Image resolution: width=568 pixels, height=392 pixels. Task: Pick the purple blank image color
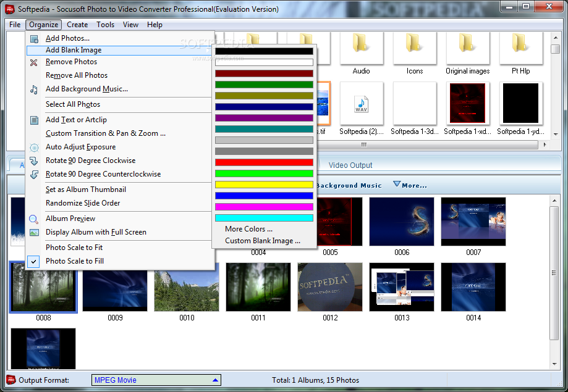[264, 118]
